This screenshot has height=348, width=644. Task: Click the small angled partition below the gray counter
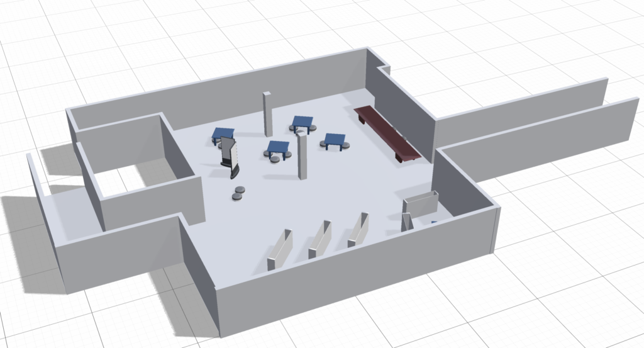pos(406,222)
